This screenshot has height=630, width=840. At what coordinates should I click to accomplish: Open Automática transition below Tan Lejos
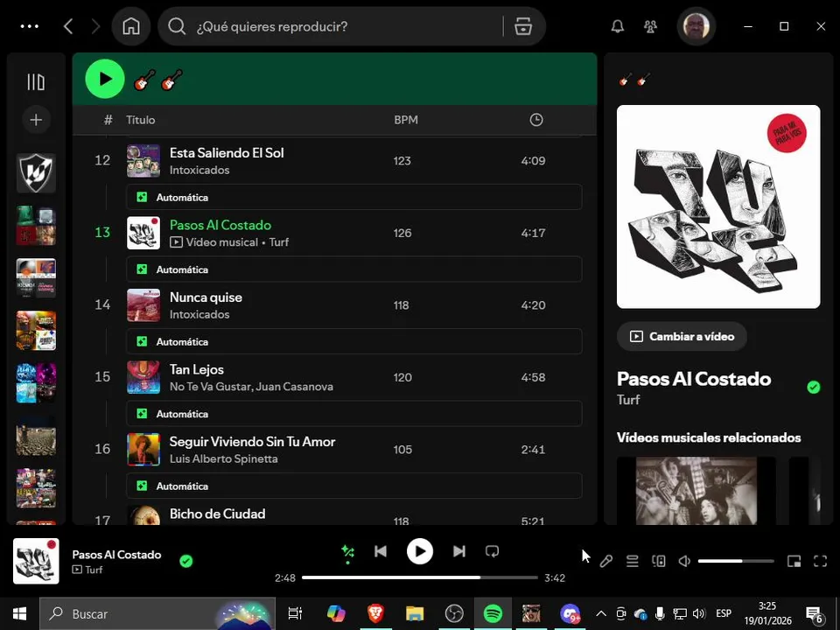tap(354, 414)
